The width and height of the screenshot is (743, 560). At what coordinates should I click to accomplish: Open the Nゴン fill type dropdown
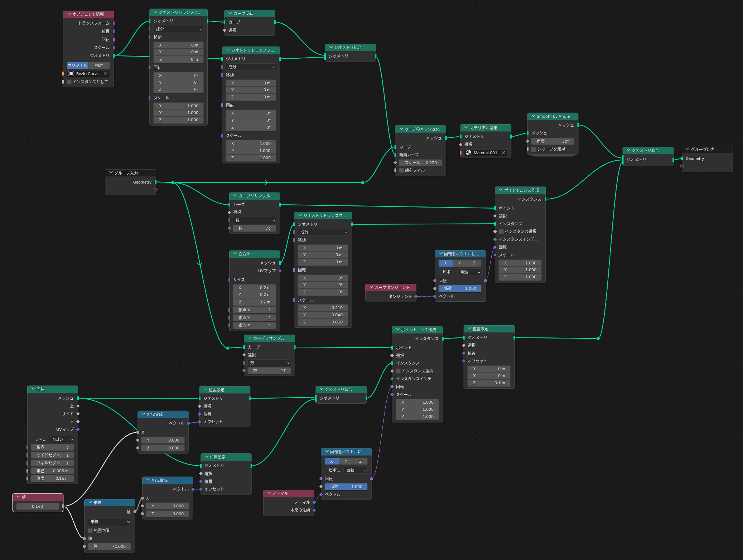click(62, 439)
